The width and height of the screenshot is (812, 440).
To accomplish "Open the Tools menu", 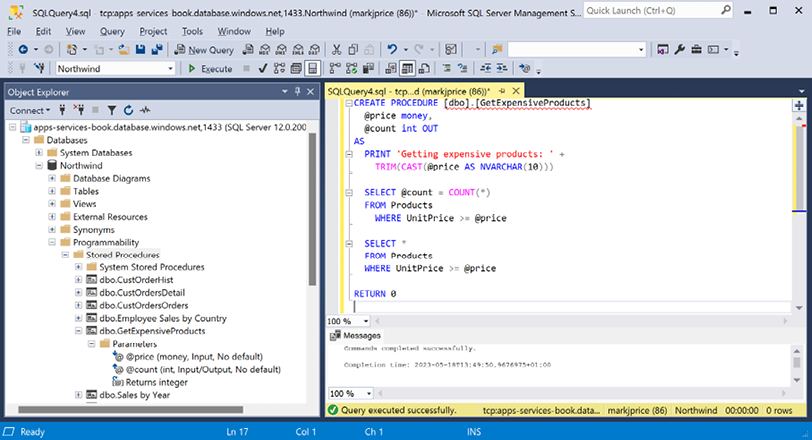I will (x=192, y=32).
